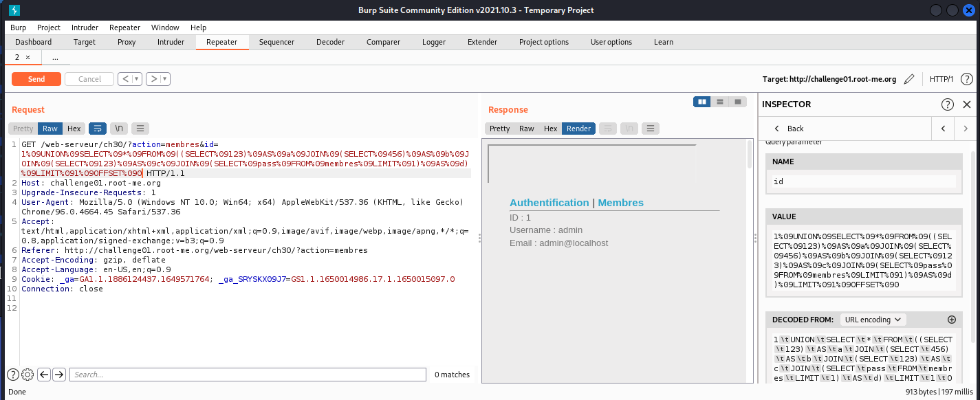Switch to the Sequencer tab
The height and width of the screenshot is (400, 980).
[x=276, y=42]
